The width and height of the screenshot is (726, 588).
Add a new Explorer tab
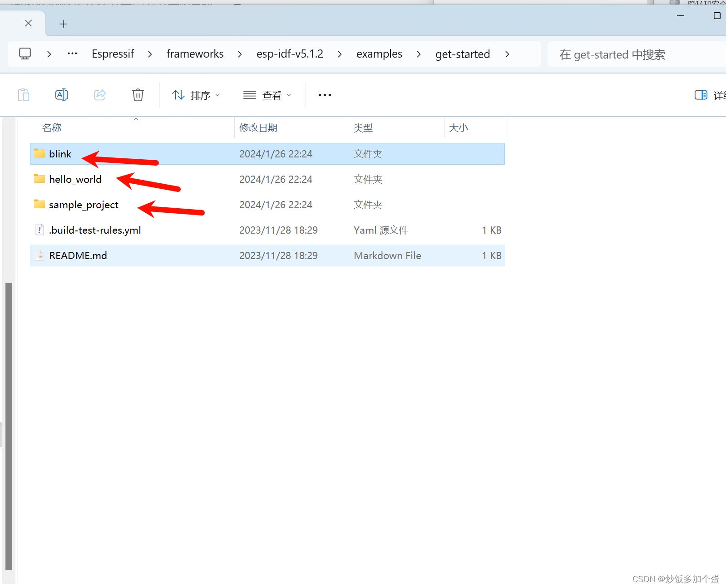pyautogui.click(x=64, y=24)
